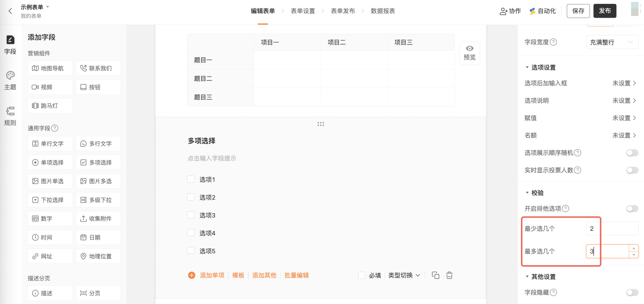
Task: Toggle 选项展示顺序随机 switch
Action: click(632, 153)
